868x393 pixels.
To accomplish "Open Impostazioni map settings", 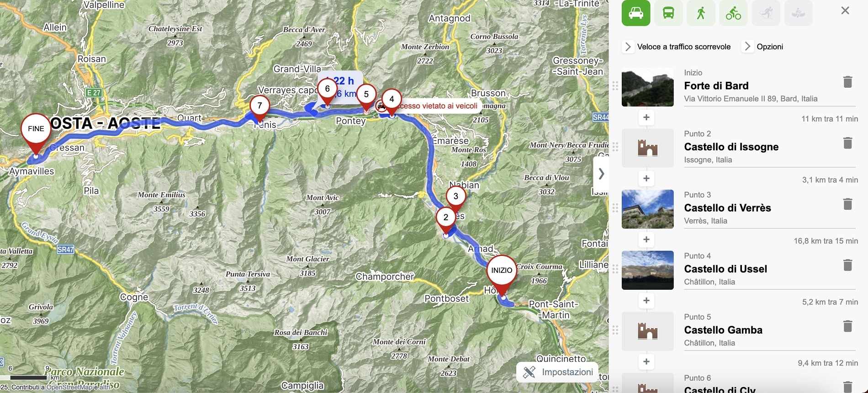I will [557, 372].
